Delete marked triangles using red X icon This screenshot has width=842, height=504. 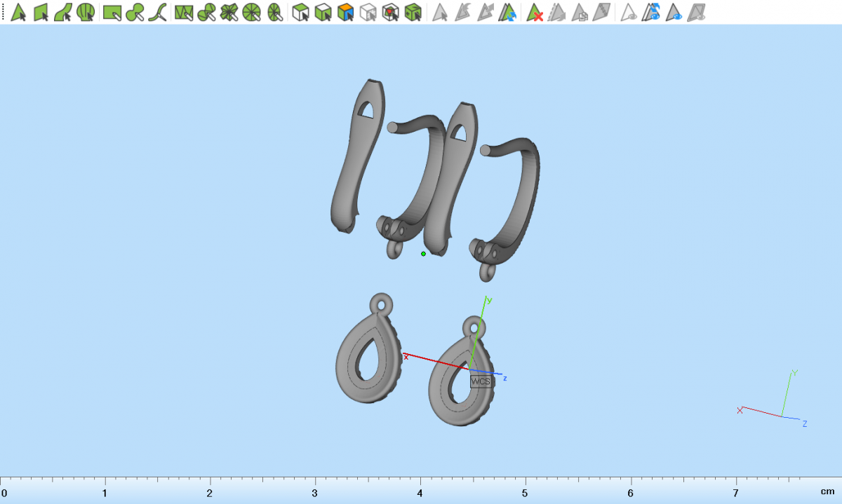[535, 12]
